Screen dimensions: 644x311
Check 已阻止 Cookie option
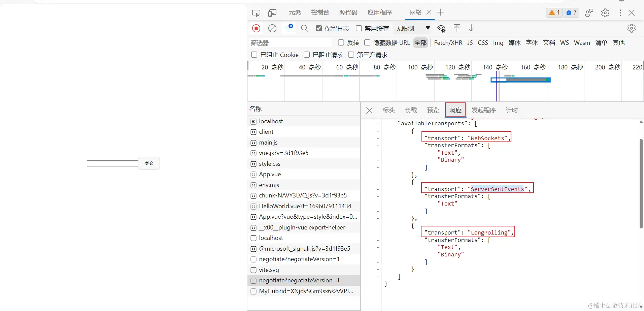254,55
